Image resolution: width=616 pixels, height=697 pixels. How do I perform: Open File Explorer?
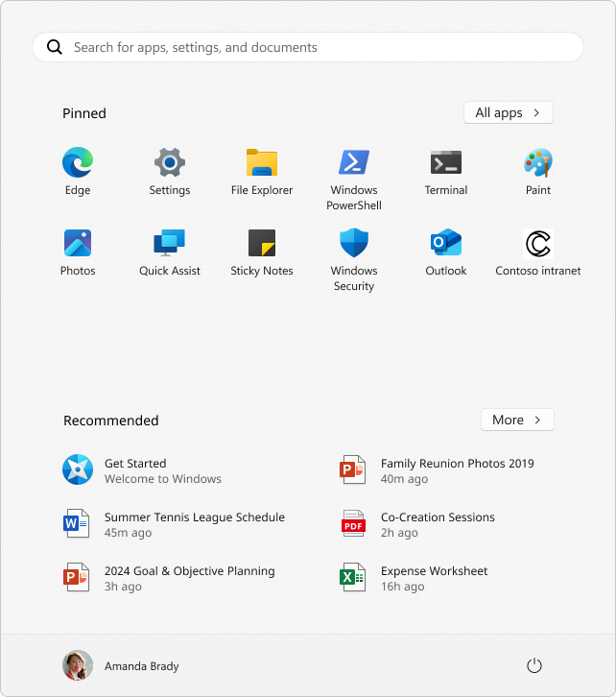[x=262, y=163]
